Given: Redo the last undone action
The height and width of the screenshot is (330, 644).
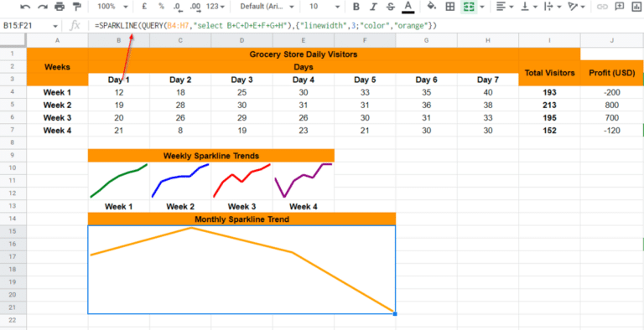Looking at the screenshot, I should tap(42, 7).
